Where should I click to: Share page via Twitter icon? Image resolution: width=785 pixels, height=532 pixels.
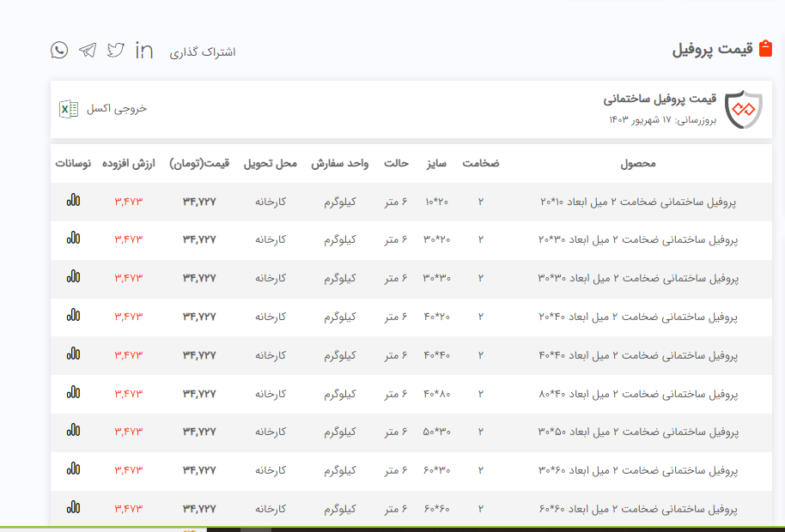(x=116, y=50)
